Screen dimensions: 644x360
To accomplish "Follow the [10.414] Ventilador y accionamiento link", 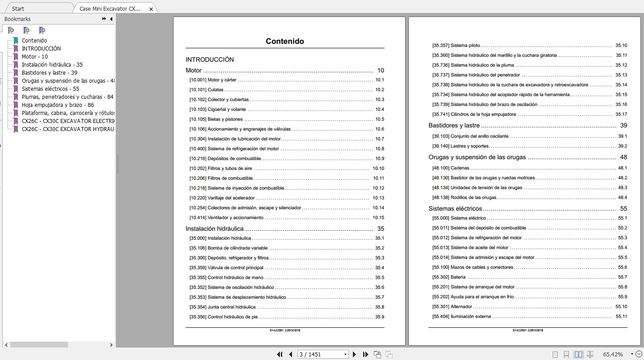I will click(x=287, y=218).
